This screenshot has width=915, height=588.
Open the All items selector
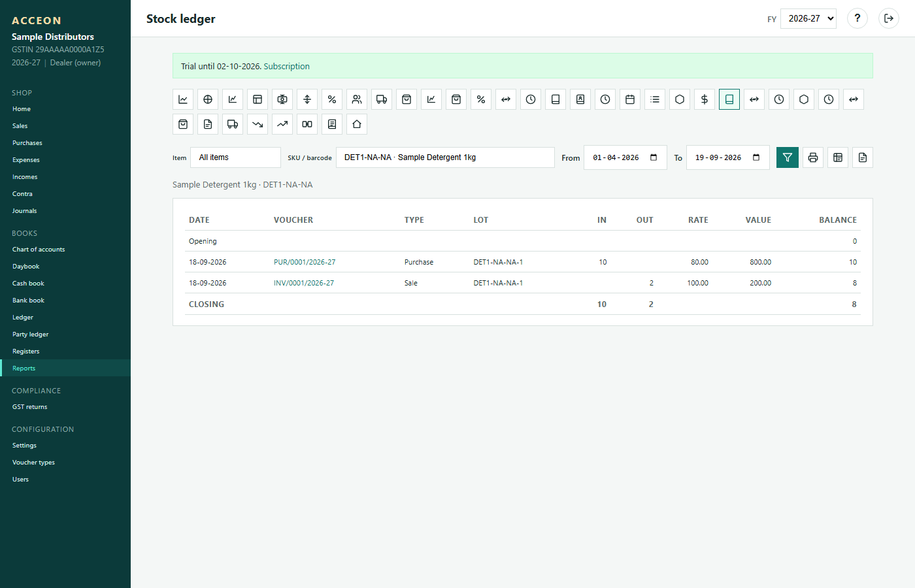pos(235,157)
